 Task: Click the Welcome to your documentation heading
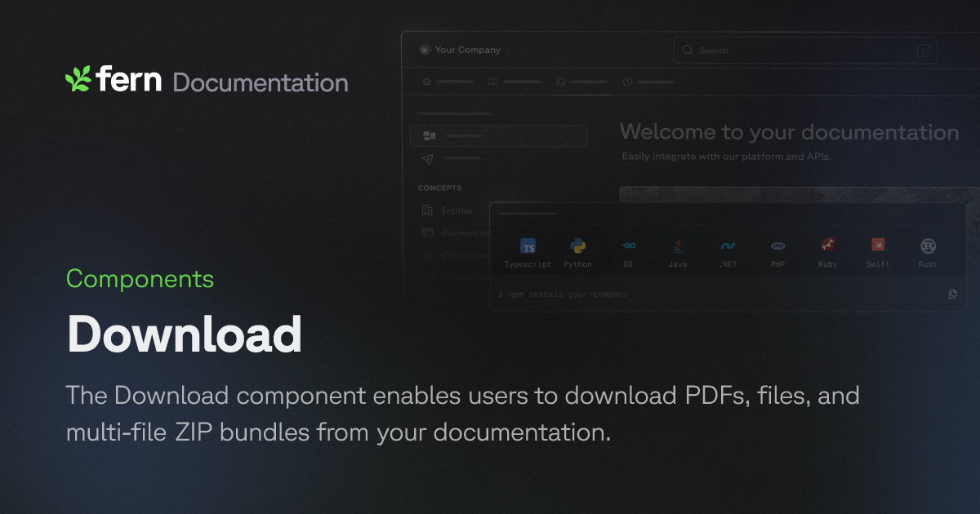coord(789,132)
